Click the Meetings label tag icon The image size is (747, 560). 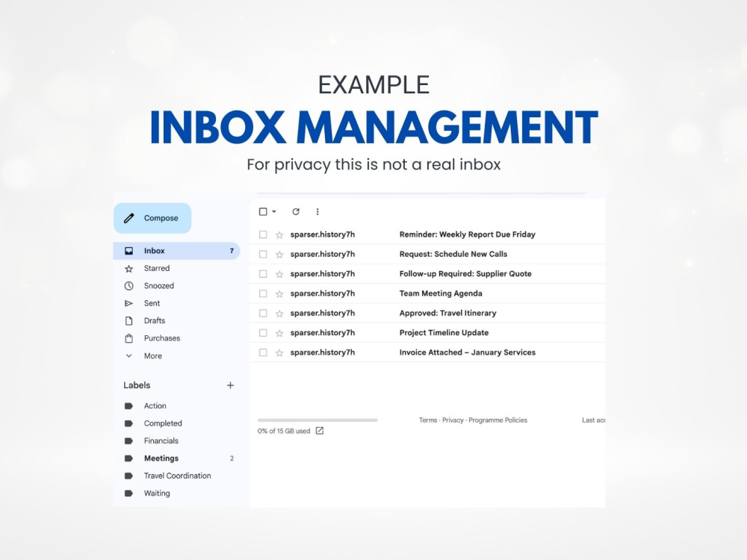[128, 458]
